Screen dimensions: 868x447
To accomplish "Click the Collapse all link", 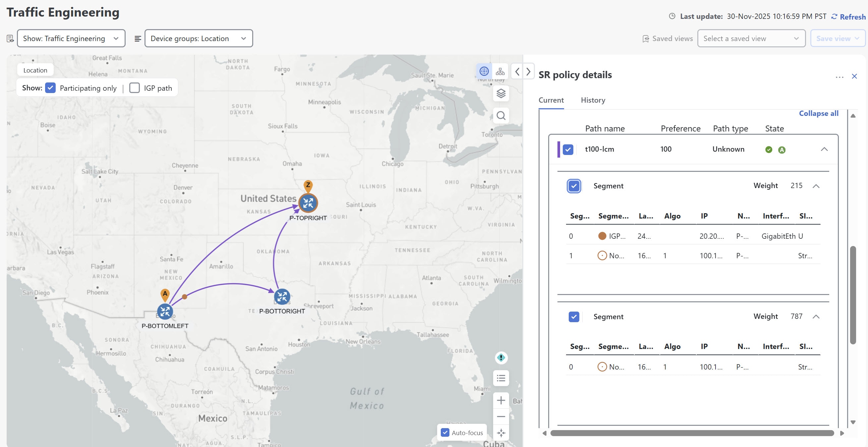I will coord(819,114).
